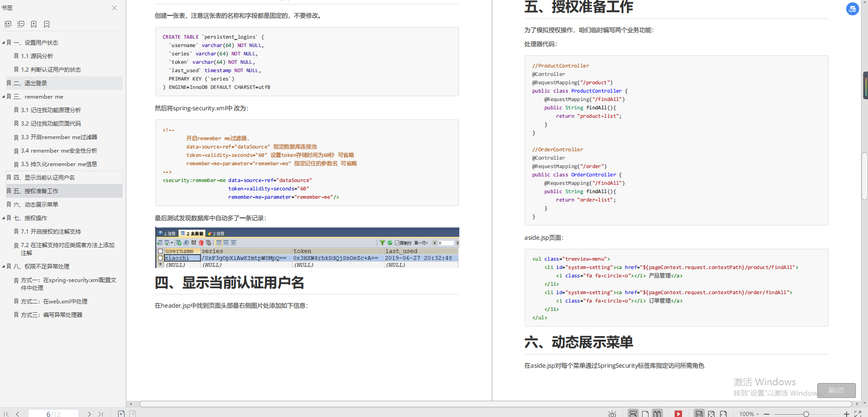Screen dimensions: 868x417
Task: Click the zoom in plus button
Action: point(847,414)
